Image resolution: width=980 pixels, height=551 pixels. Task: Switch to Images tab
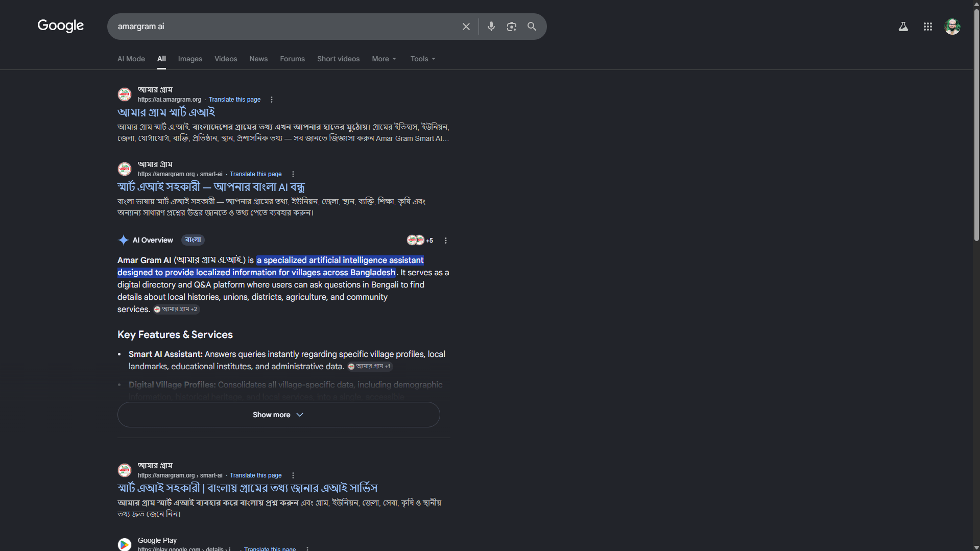tap(190, 59)
